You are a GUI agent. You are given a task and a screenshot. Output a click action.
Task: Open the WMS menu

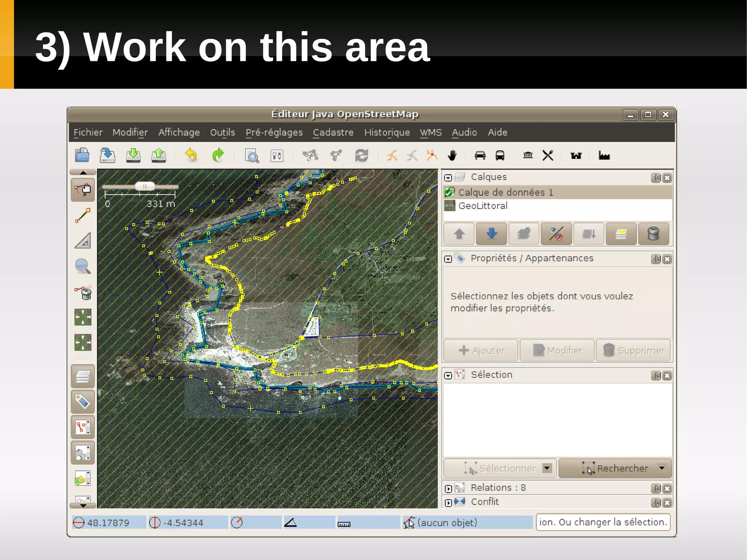point(431,132)
